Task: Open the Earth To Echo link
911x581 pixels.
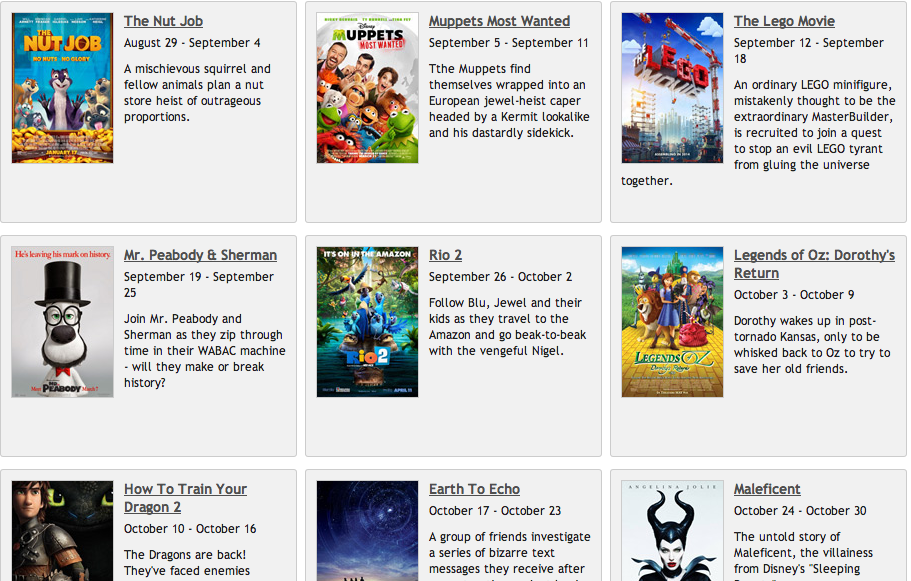Action: point(474,489)
